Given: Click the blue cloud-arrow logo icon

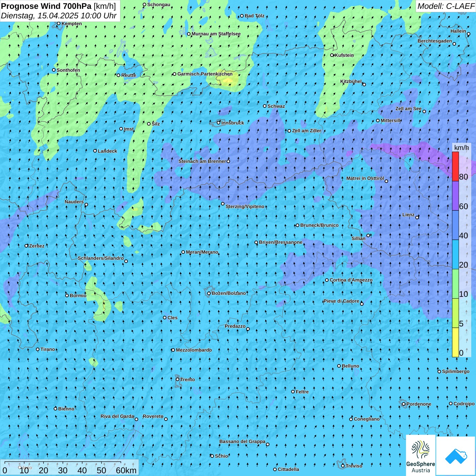Looking at the screenshot, I should [x=456, y=456].
